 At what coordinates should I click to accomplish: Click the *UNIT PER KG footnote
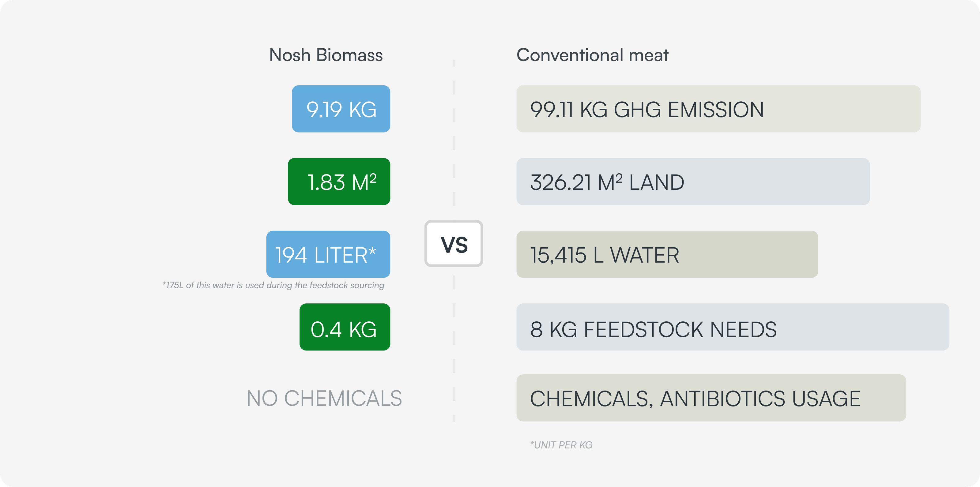click(561, 445)
